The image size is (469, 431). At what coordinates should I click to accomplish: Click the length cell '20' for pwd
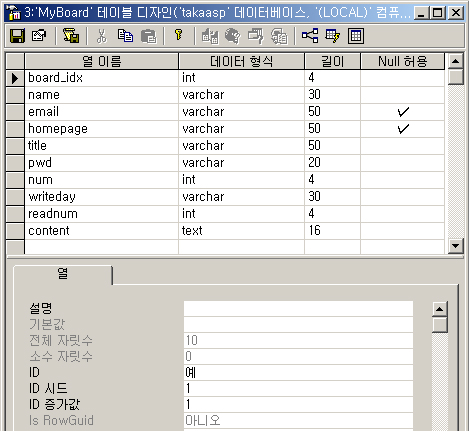click(332, 163)
